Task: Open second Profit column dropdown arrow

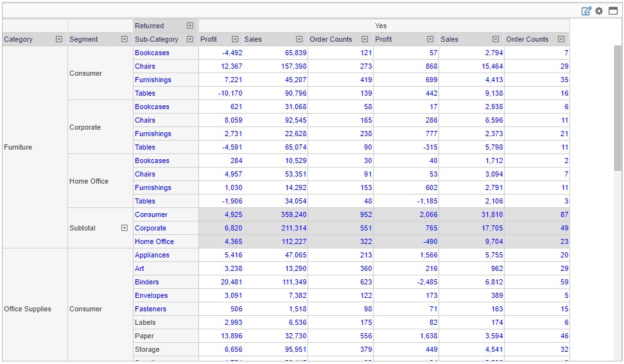Action: coord(430,39)
